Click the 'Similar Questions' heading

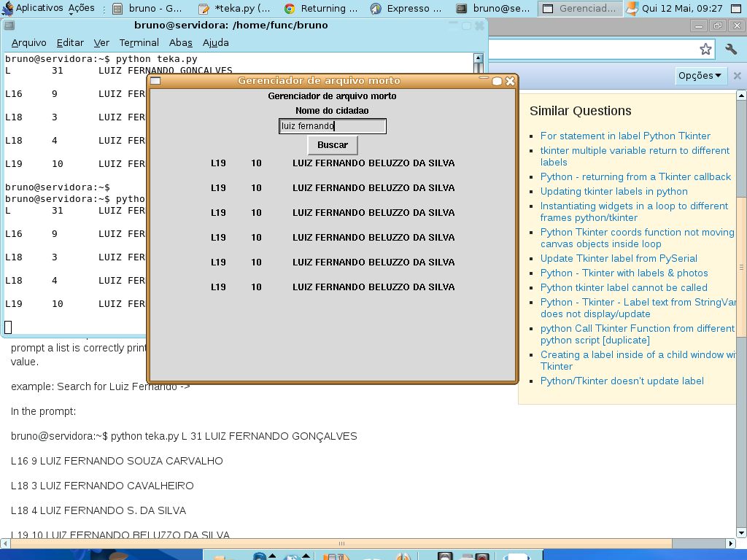[580, 111]
